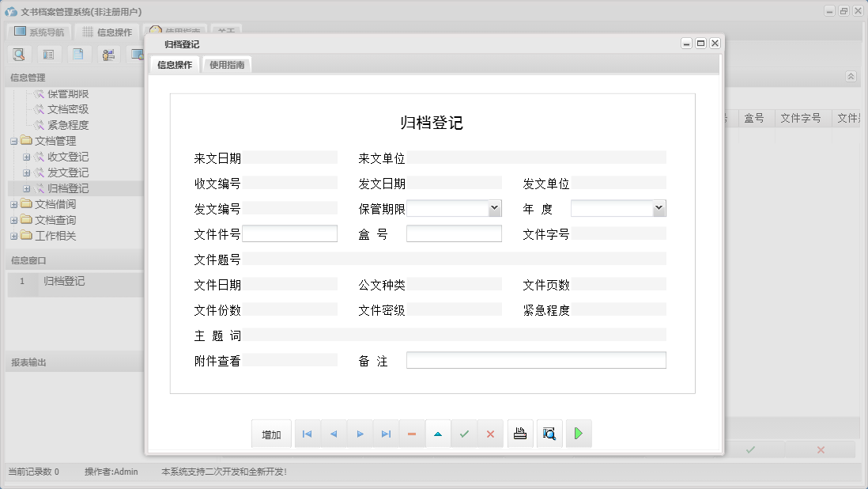This screenshot has height=489, width=868.
Task: Select the next record arrow icon
Action: [360, 433]
